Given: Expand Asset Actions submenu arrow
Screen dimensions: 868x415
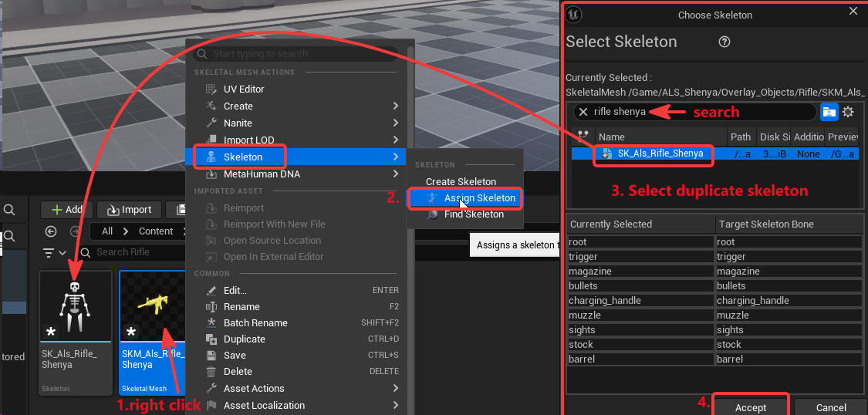Looking at the screenshot, I should click(395, 389).
